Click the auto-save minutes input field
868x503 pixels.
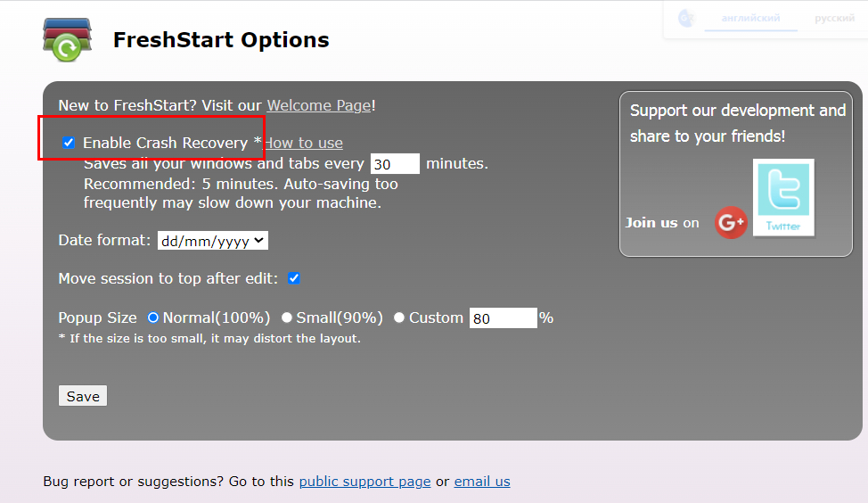395,164
